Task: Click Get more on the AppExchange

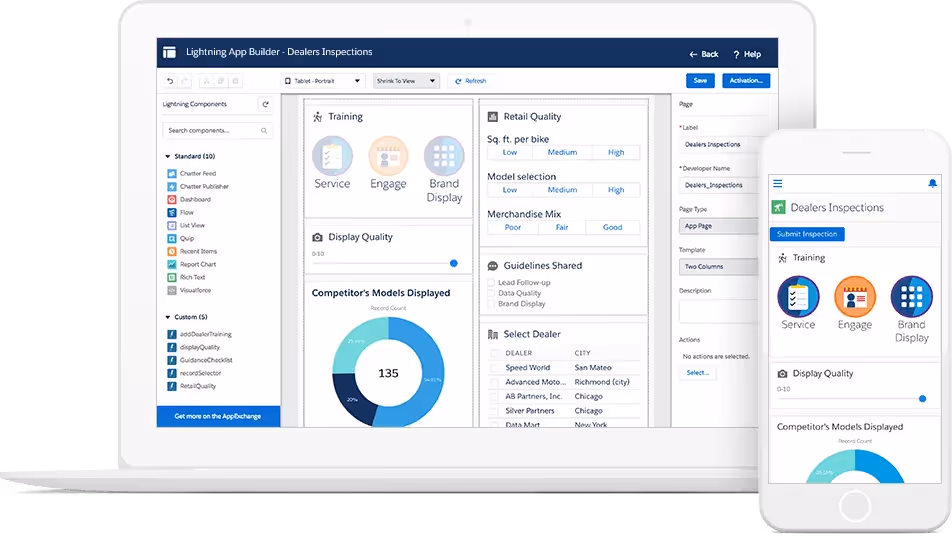Action: tap(219, 417)
